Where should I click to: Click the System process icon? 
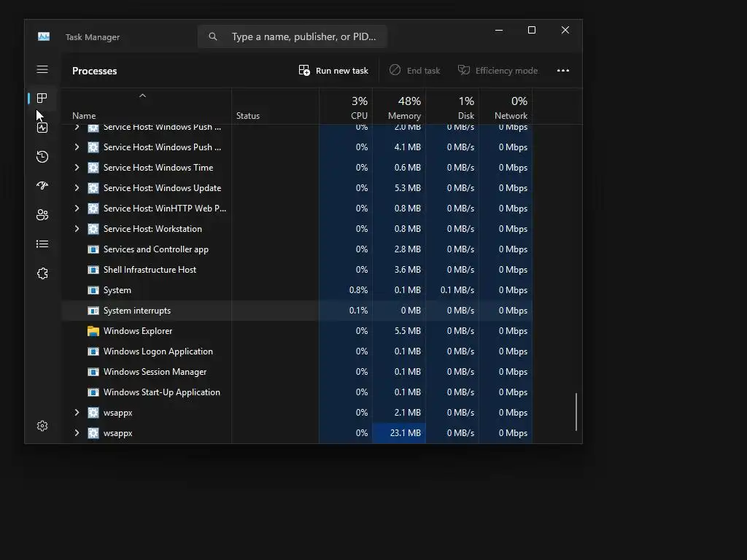point(93,290)
